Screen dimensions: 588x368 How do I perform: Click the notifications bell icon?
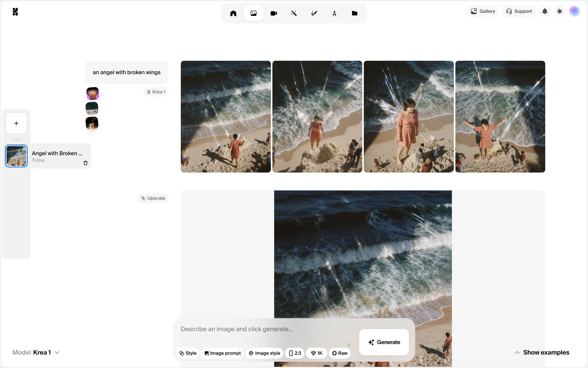click(x=545, y=11)
